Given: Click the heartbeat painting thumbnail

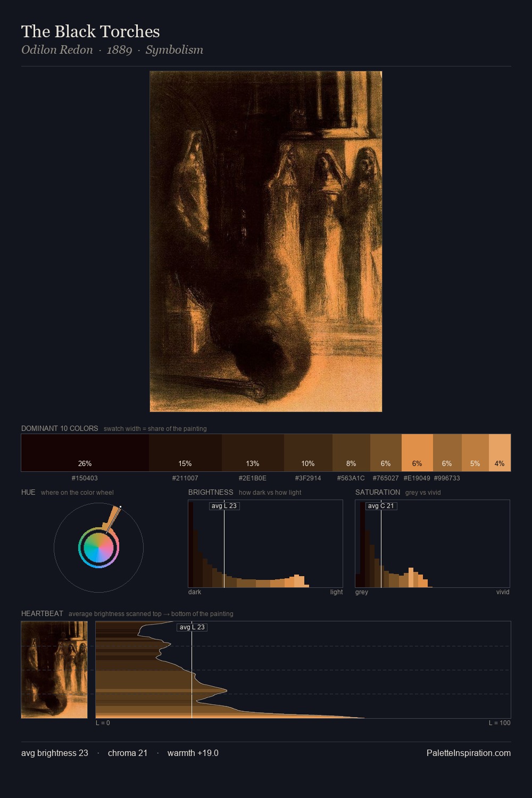Looking at the screenshot, I should pos(54,670).
